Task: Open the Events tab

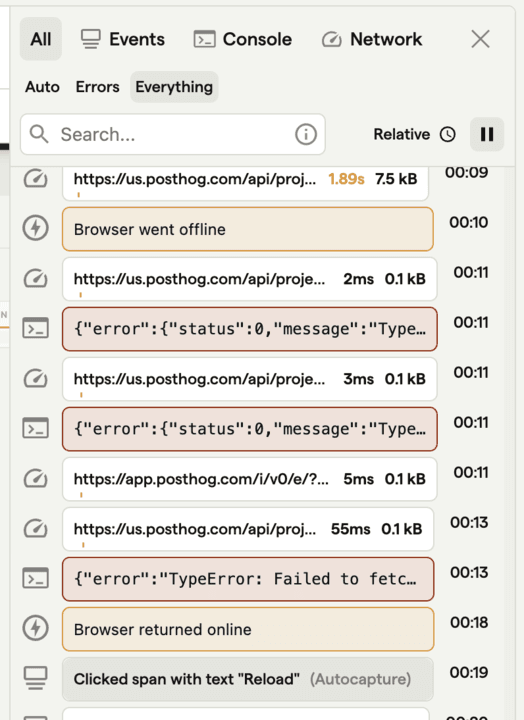Action: tap(123, 39)
